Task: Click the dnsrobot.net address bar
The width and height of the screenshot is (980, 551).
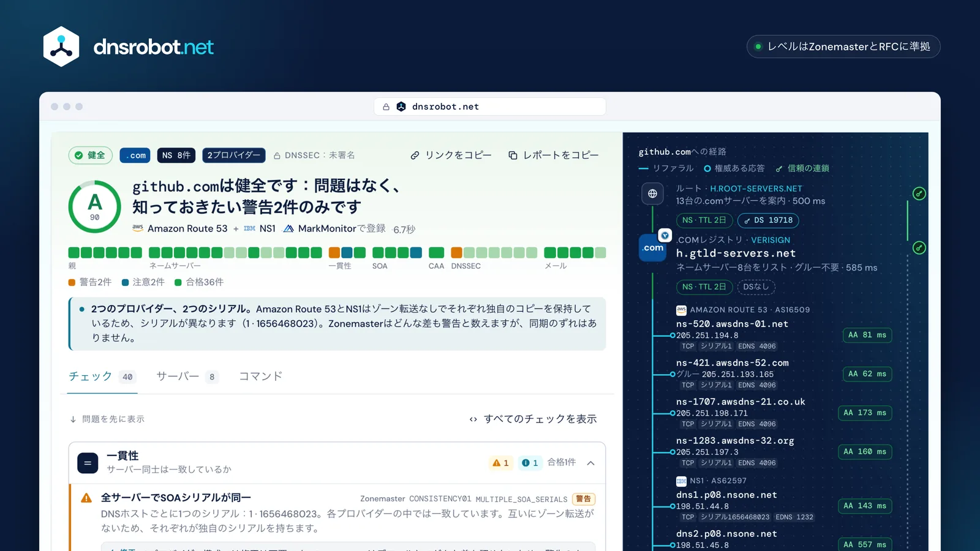Action: click(490, 107)
